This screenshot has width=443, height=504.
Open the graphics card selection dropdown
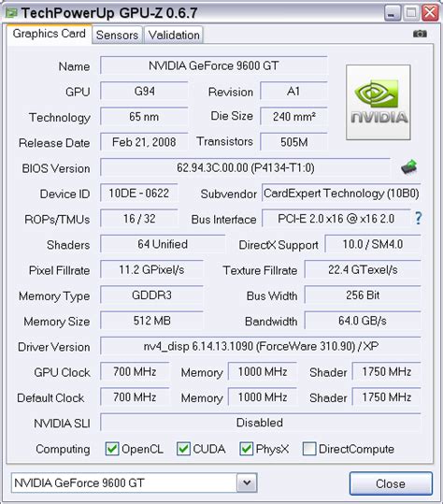tap(247, 482)
